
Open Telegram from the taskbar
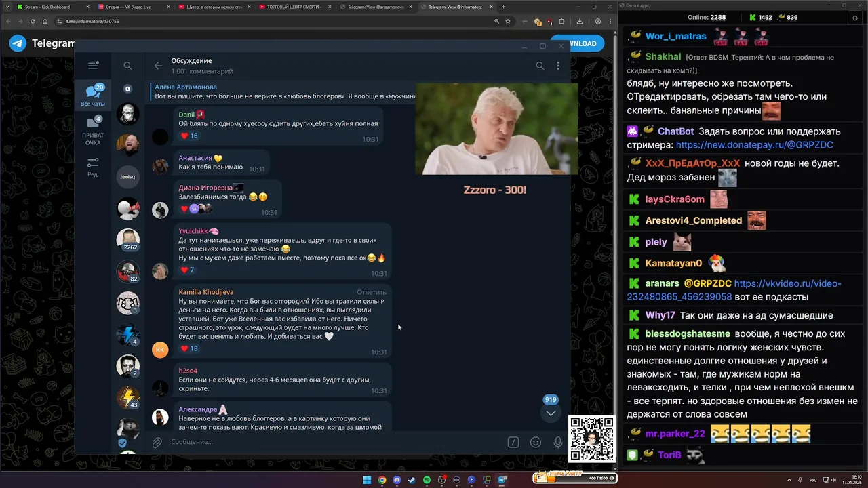click(502, 480)
